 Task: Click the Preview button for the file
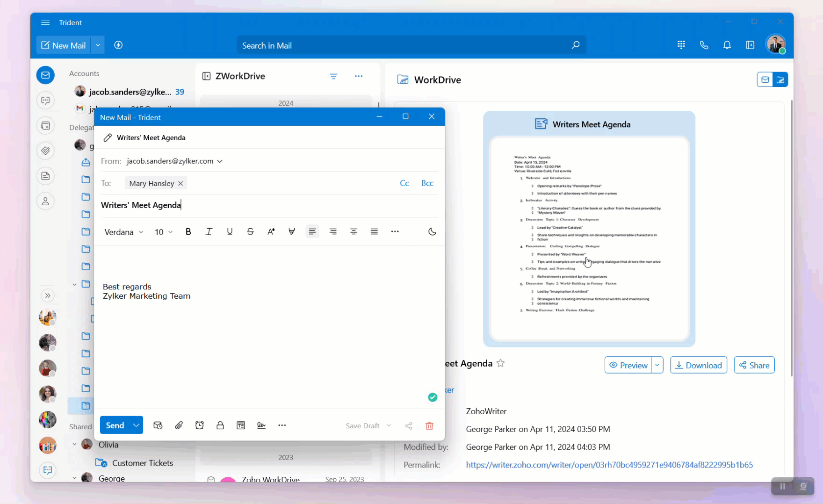pos(628,365)
